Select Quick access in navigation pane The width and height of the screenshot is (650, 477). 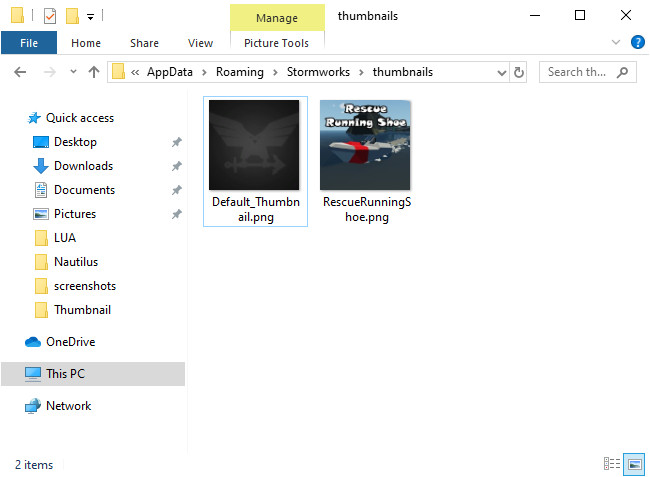click(80, 118)
